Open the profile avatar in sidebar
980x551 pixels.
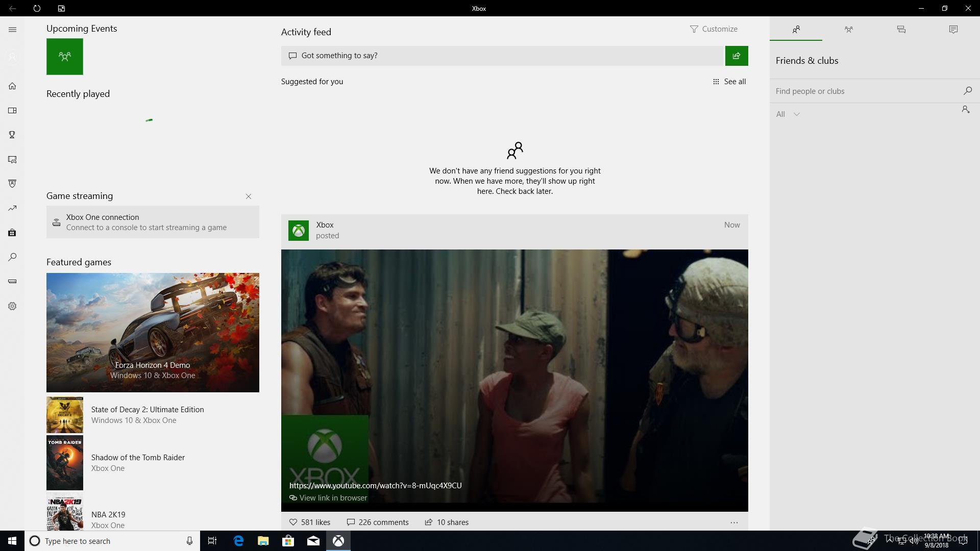(x=12, y=57)
